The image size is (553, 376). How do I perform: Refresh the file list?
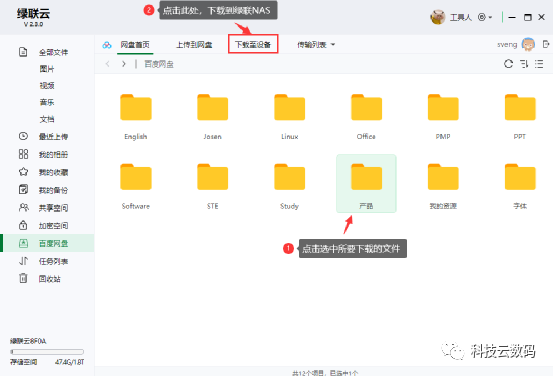click(508, 64)
